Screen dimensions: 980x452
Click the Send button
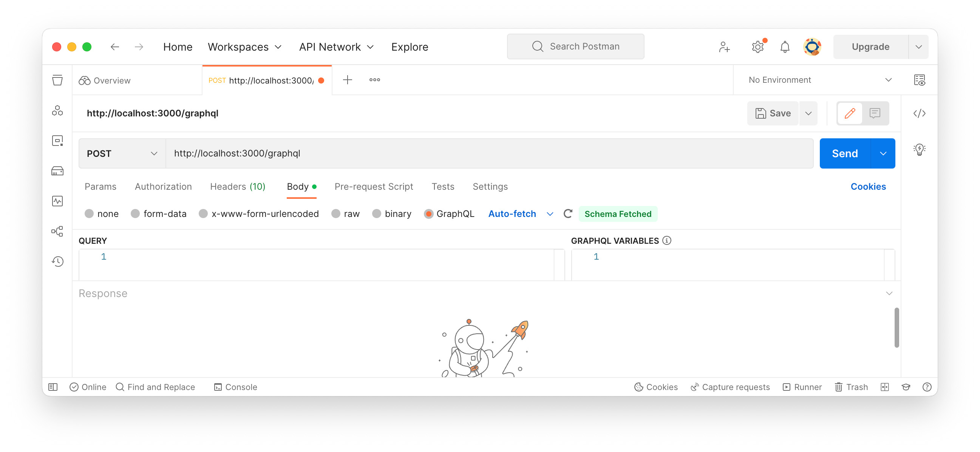point(845,153)
